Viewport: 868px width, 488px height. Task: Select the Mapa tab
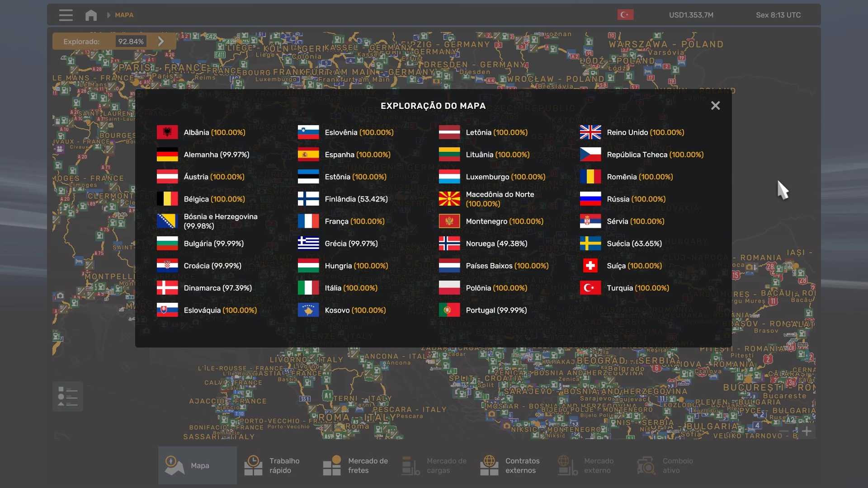click(197, 465)
